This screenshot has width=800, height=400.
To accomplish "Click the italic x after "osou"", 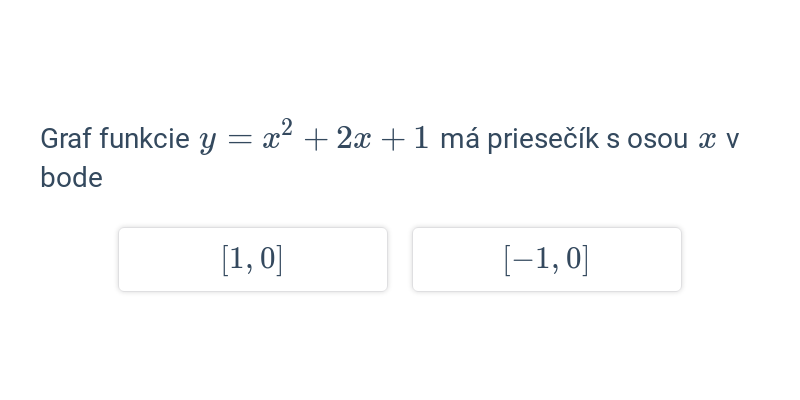I will coord(707,140).
